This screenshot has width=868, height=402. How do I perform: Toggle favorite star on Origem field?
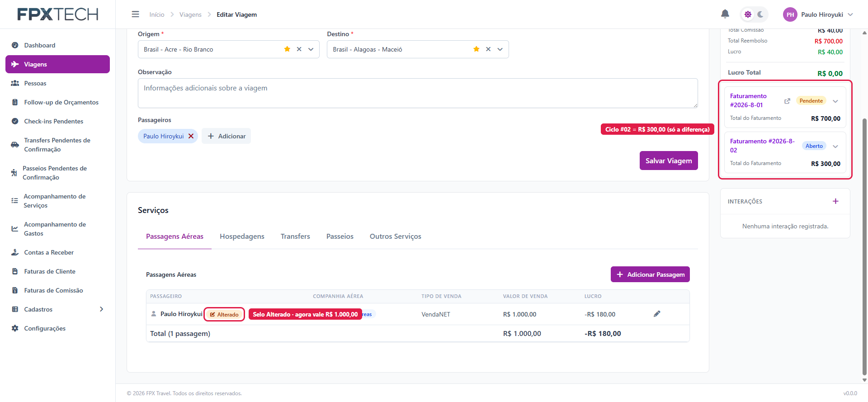[287, 49]
